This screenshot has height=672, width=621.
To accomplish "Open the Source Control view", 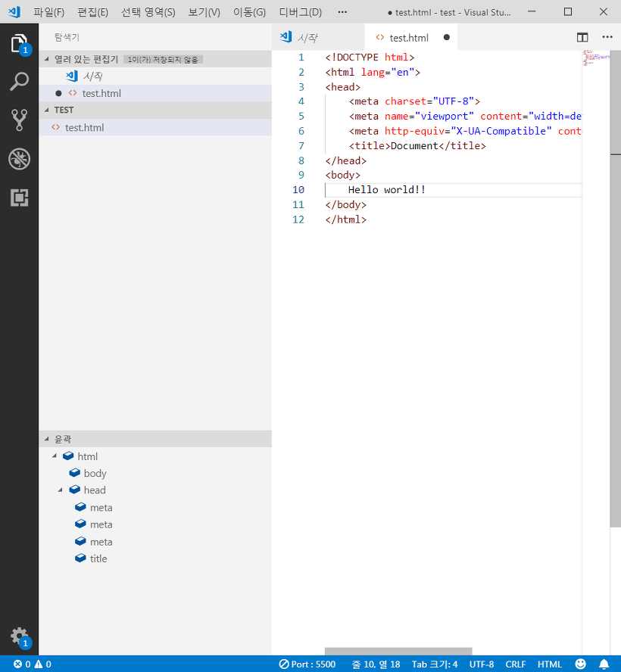I will 19,120.
